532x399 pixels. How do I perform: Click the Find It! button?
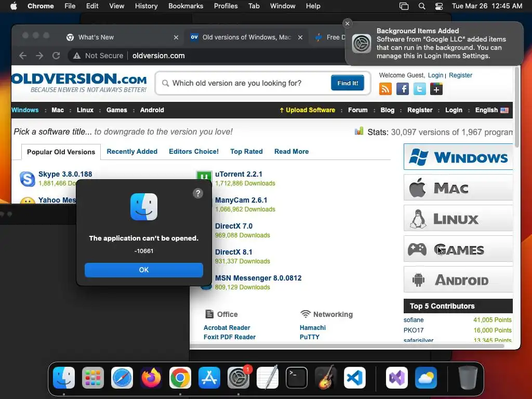(x=348, y=83)
